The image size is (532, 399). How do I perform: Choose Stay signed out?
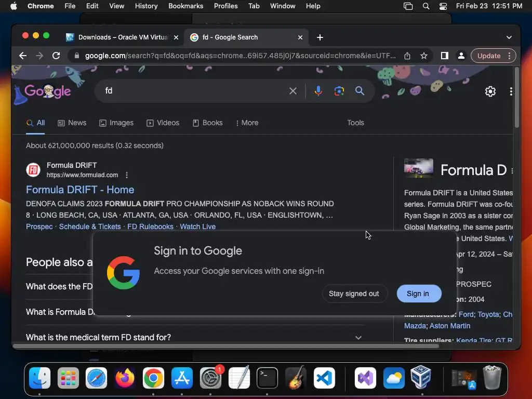[x=354, y=294]
